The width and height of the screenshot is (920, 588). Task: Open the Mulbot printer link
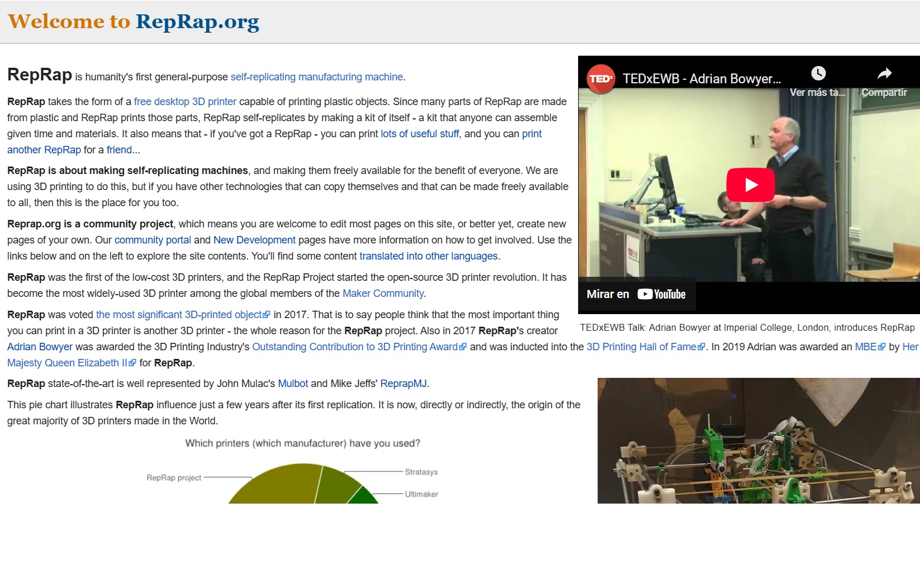292,384
